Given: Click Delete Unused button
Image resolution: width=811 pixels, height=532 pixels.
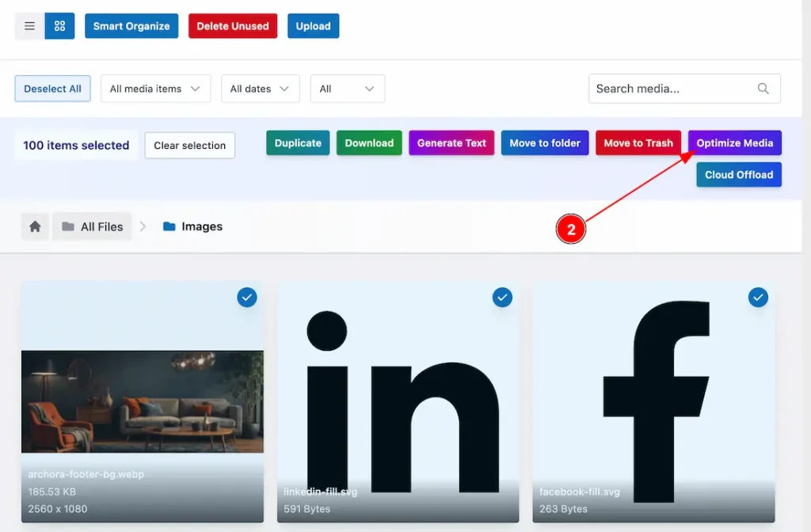Looking at the screenshot, I should coord(233,26).
